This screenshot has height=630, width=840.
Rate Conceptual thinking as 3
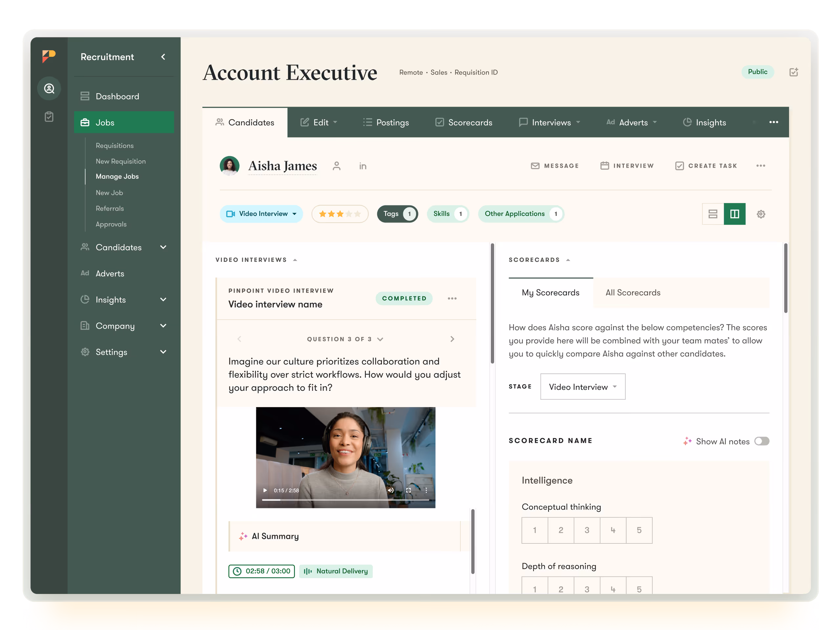[587, 530]
